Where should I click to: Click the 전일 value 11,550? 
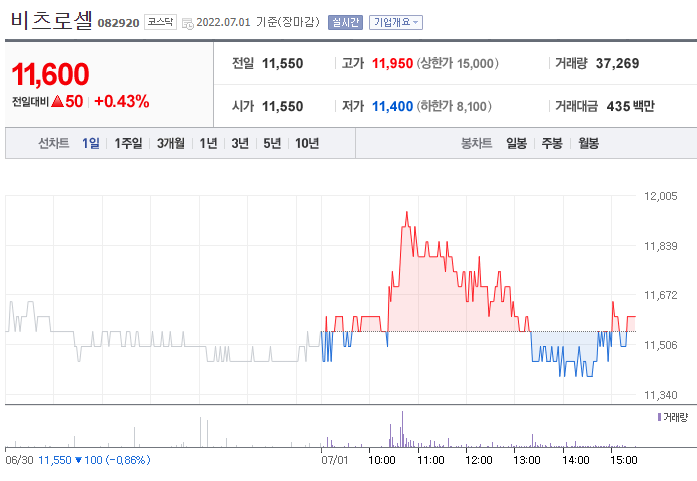click(283, 64)
